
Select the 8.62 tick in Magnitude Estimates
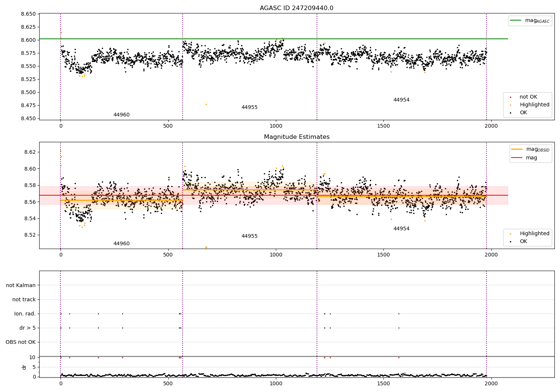[30, 152]
